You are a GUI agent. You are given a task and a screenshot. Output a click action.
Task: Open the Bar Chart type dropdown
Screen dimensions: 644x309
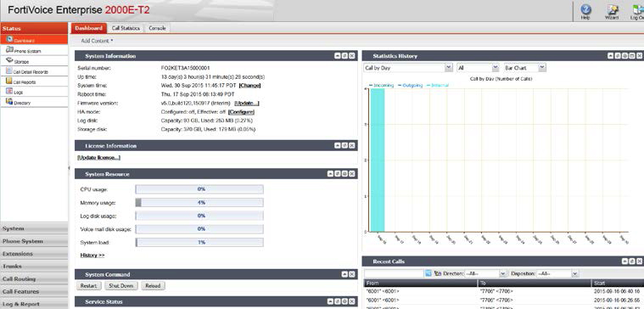(x=524, y=68)
